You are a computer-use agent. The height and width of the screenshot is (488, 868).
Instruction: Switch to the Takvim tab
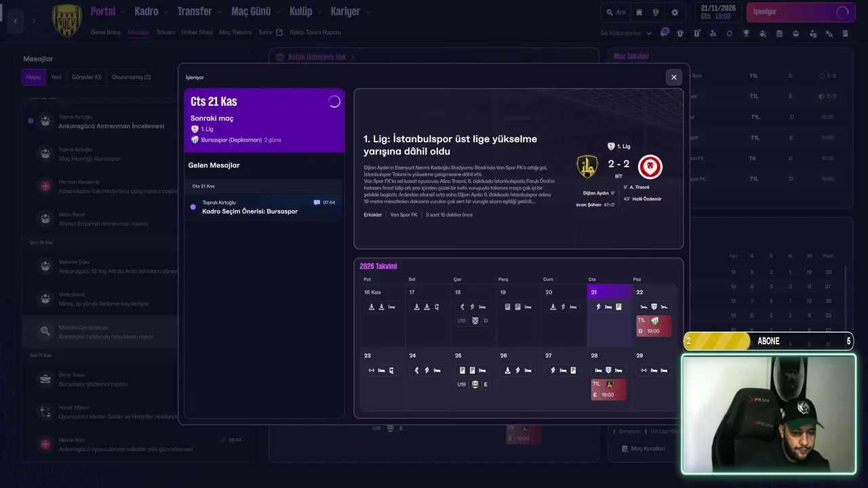[x=165, y=32]
